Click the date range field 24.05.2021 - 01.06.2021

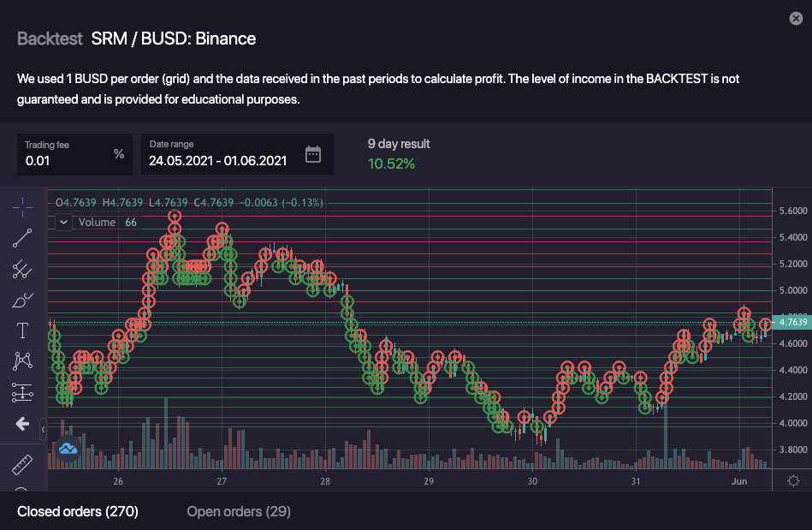217,160
